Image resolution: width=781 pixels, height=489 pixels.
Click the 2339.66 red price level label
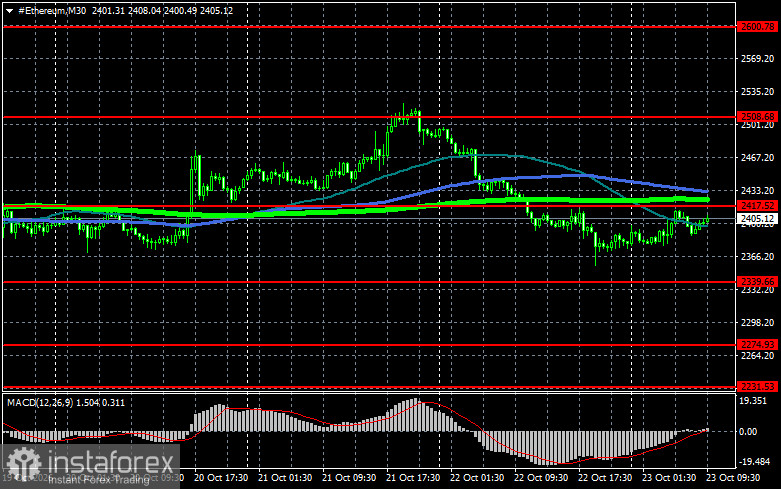pyautogui.click(x=758, y=282)
